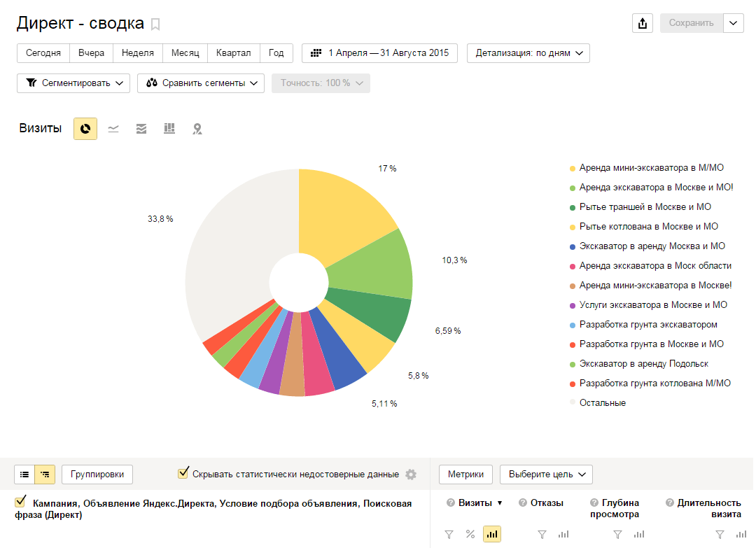This screenshot has width=756, height=548.
Task: Click the 33,8 % grey pie slice
Action: [x=232, y=251]
